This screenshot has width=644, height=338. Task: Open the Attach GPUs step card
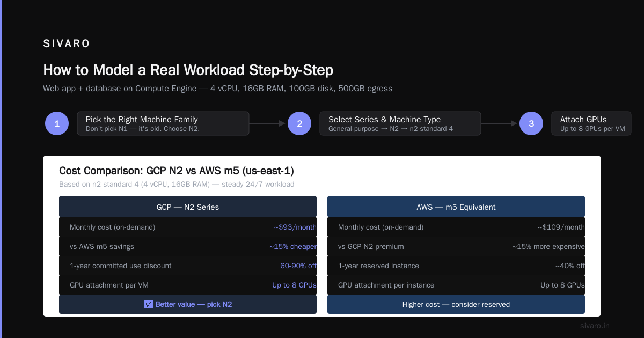[x=591, y=123]
